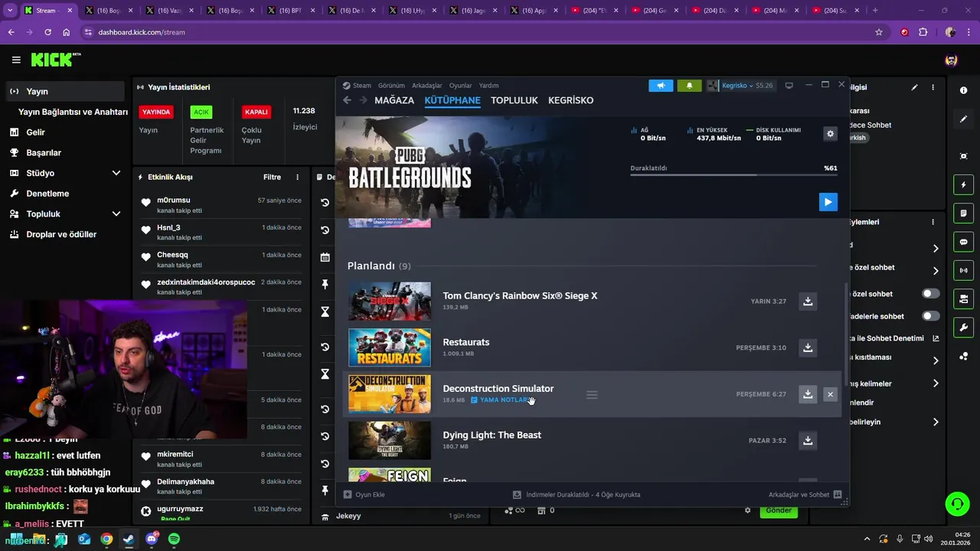The image size is (980, 551).
Task: Open YAMA NOTLARI for Deconstruction Simulator
Action: [x=500, y=400]
